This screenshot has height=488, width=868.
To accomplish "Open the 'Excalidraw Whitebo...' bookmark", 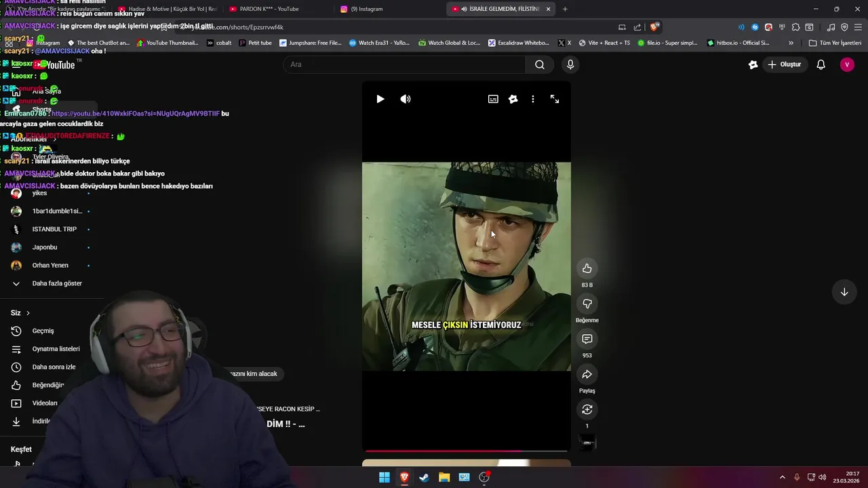I will click(519, 43).
